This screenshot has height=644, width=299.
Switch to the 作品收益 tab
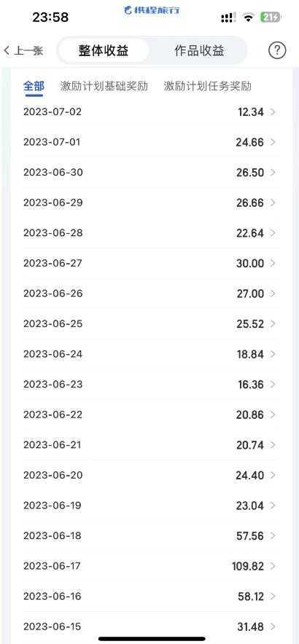200,51
